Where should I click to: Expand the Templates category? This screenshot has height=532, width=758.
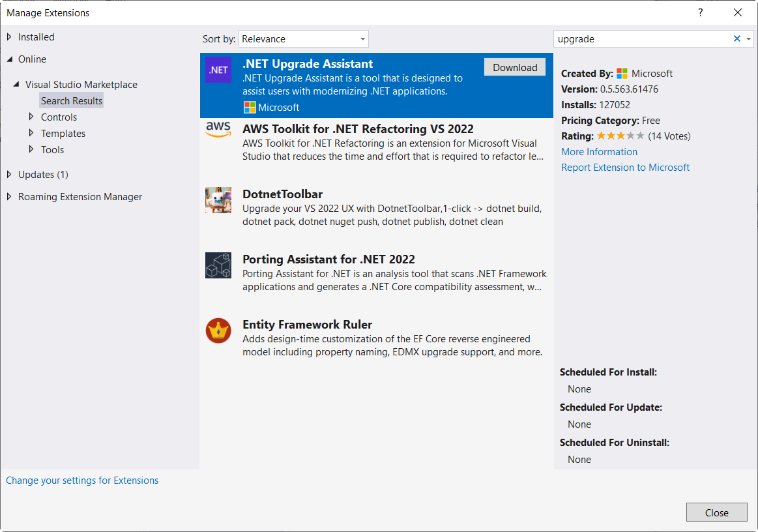click(x=31, y=134)
